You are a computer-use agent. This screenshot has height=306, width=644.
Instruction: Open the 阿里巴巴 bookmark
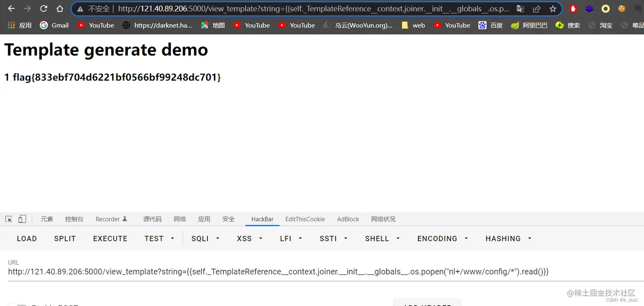529,25
